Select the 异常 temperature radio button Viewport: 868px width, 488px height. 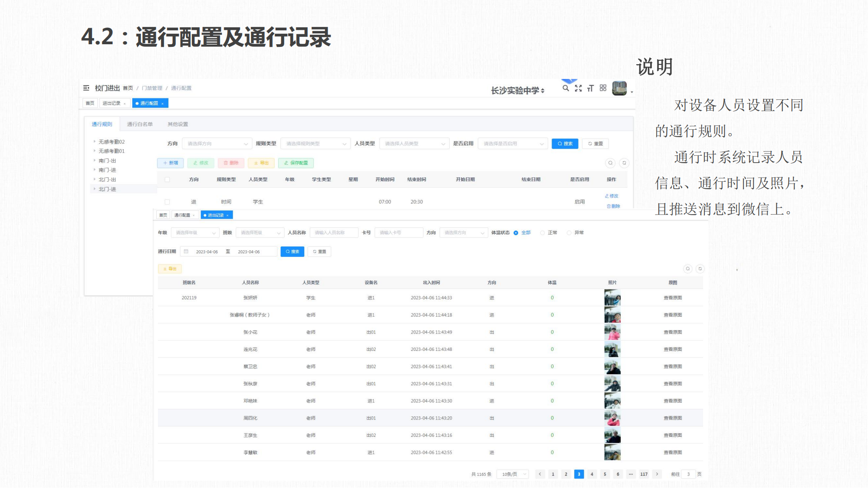tap(569, 233)
